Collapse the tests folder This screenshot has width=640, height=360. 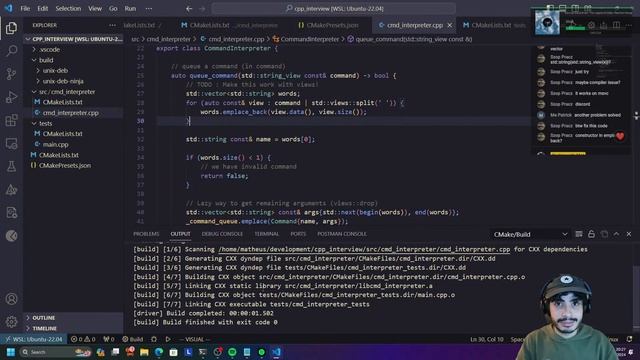[x=73, y=123]
